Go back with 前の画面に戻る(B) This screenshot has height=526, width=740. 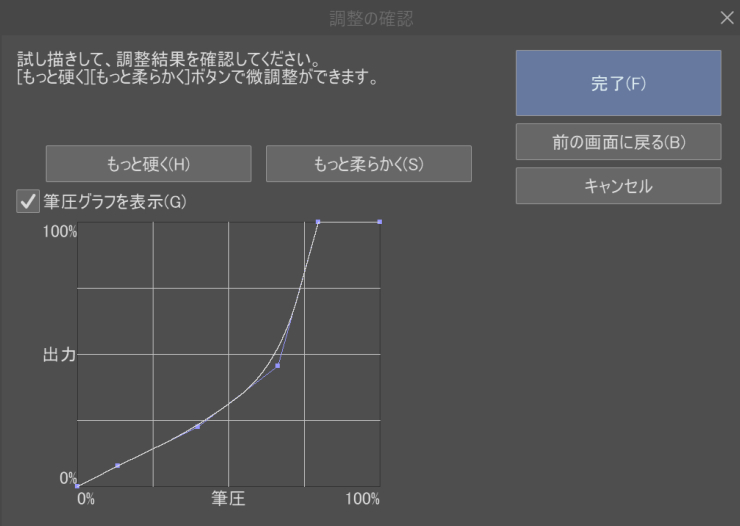(x=618, y=142)
